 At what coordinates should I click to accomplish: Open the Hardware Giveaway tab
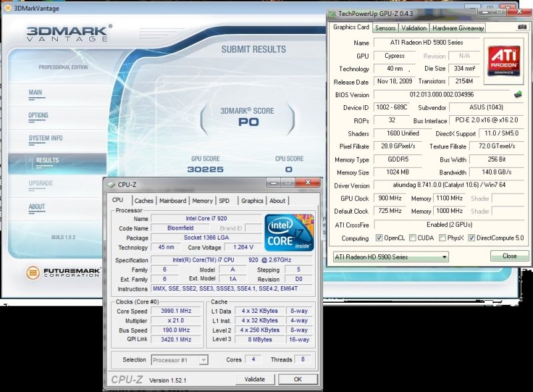click(x=458, y=28)
